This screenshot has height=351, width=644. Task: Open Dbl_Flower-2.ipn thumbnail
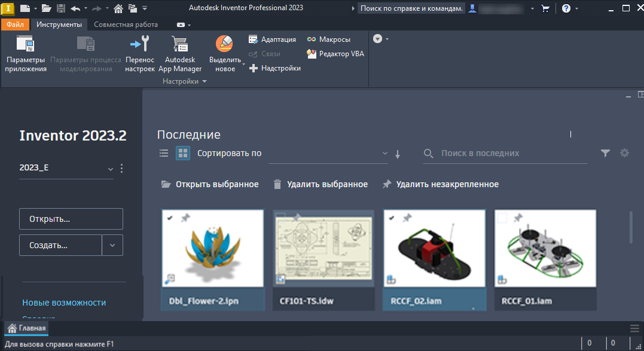(213, 248)
